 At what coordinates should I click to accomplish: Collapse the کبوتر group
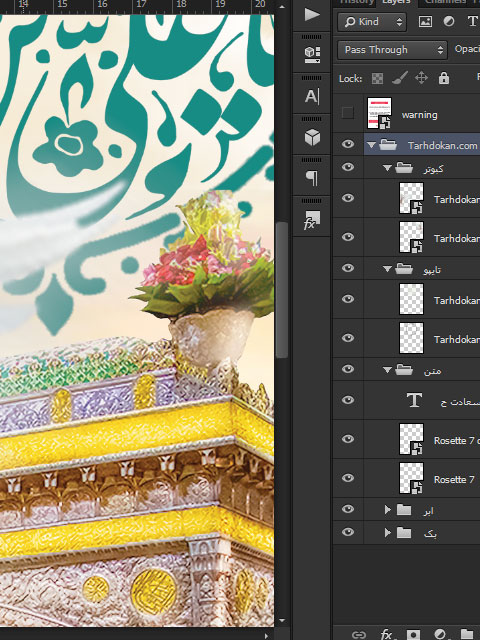point(387,168)
